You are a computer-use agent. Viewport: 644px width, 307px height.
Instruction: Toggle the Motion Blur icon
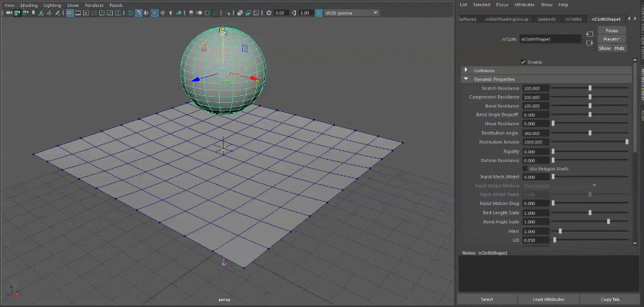[x=199, y=13]
